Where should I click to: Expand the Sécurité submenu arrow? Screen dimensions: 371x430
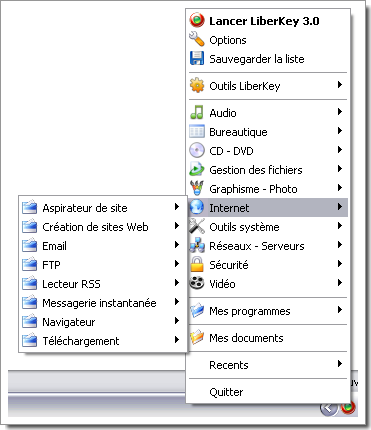[340, 264]
